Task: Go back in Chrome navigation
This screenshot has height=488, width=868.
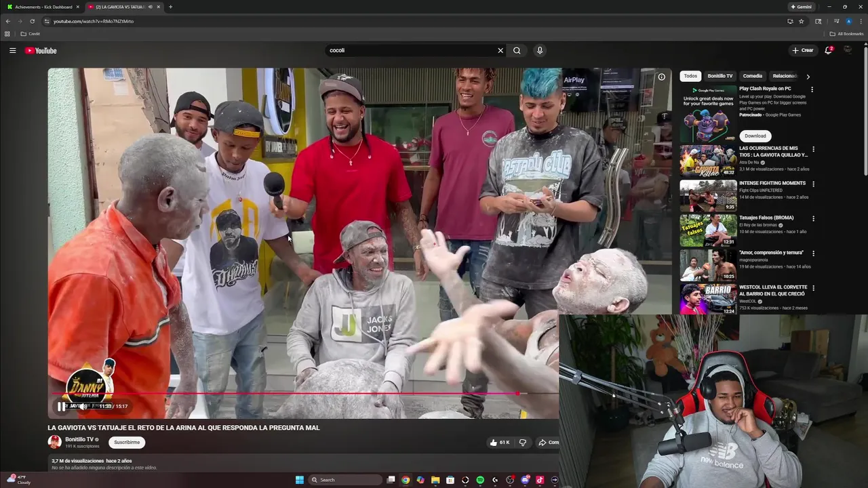Action: pyautogui.click(x=7, y=21)
